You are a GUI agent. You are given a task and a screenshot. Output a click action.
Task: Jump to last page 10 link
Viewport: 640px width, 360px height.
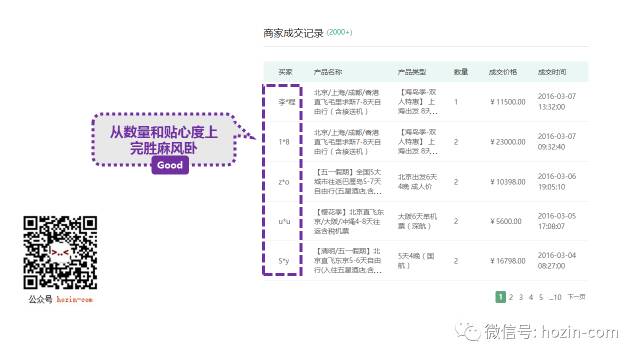pyautogui.click(x=556, y=297)
